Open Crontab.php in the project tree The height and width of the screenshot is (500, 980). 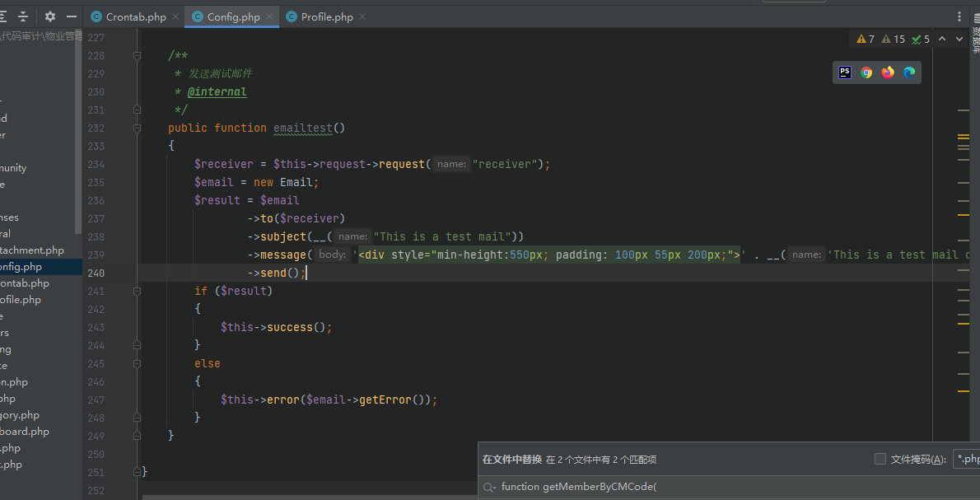coord(25,283)
